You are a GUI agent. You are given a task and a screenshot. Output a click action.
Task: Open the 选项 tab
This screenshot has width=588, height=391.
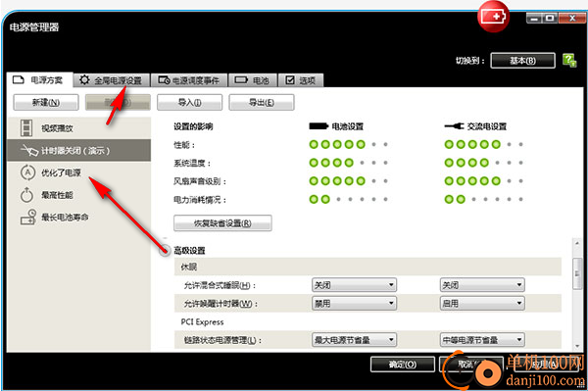(301, 80)
